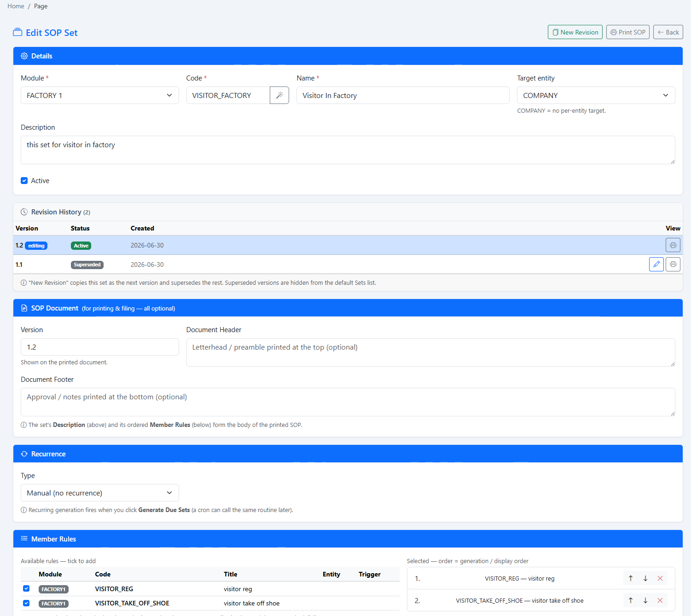Print revision 1.2 from history row

click(x=673, y=245)
